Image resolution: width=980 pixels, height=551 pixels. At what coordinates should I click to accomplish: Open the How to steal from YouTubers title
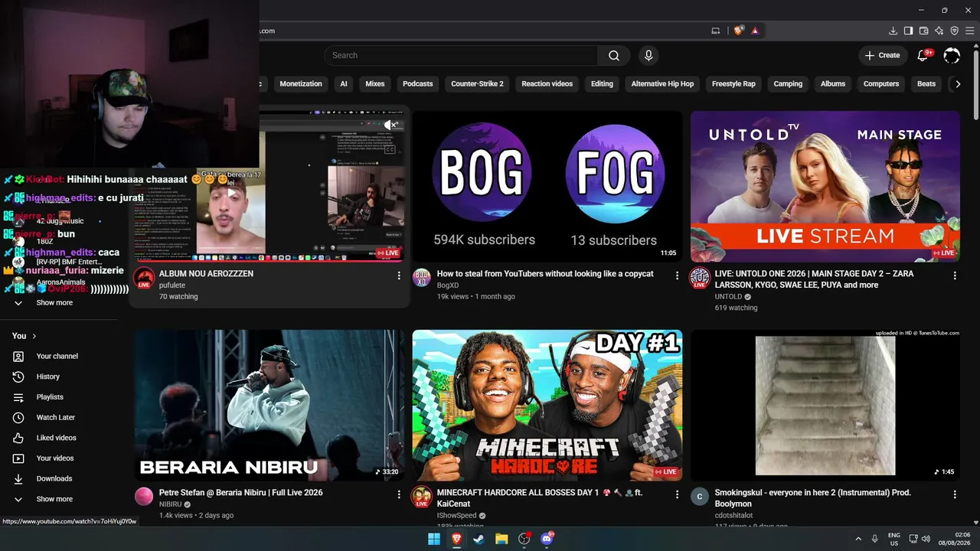(x=545, y=273)
